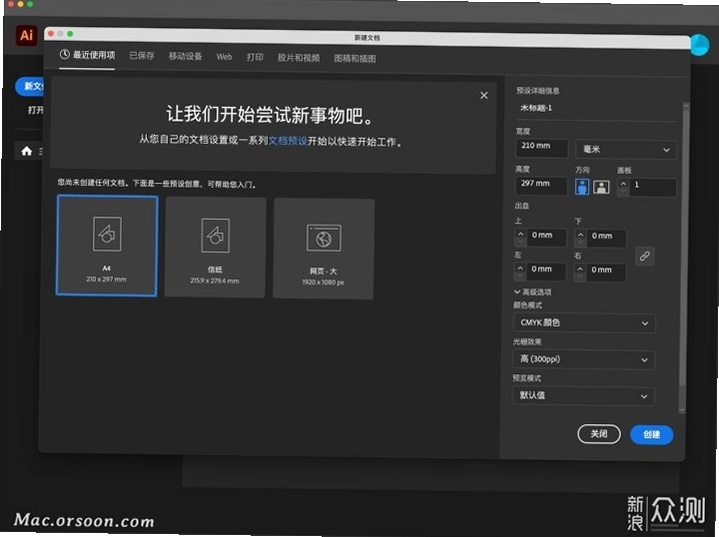Switch to the 胶片和视频 tab

(299, 58)
